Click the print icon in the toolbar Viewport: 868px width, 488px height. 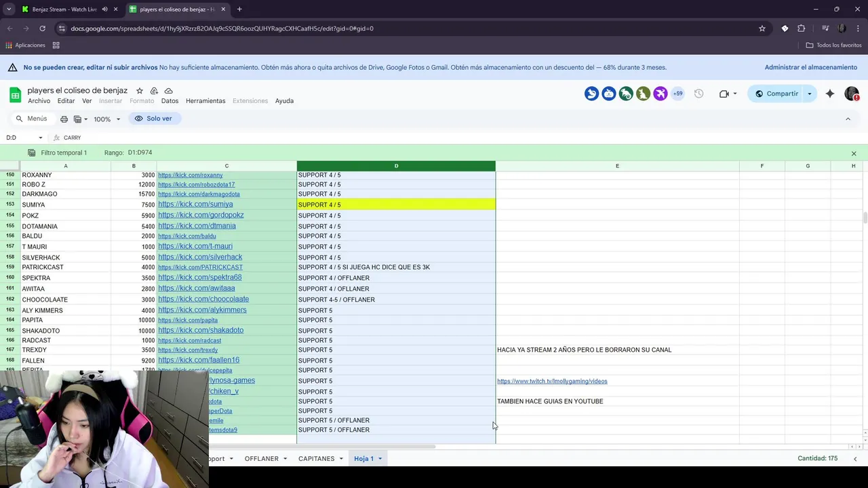(x=64, y=119)
